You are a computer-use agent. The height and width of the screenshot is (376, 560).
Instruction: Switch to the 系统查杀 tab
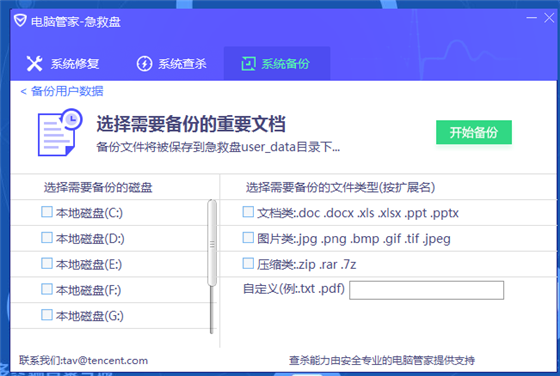171,64
